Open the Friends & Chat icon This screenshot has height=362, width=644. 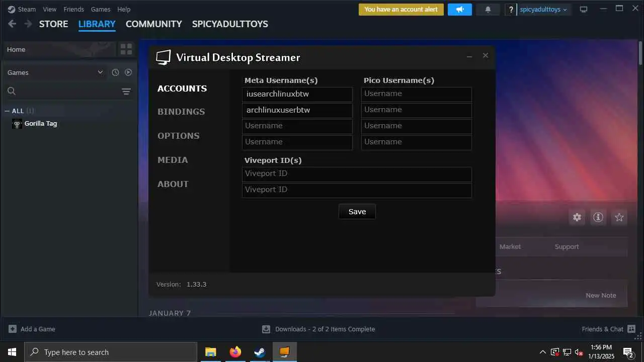point(631,329)
